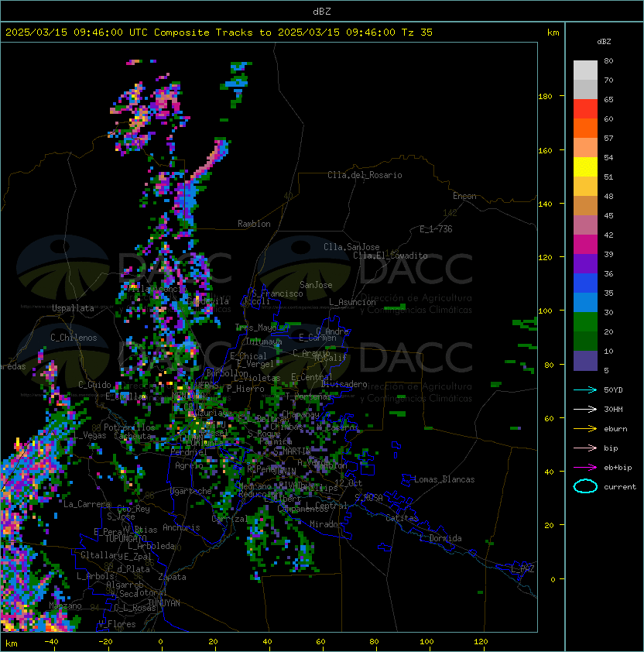Click the 'Mirador' place label
644x652 pixels.
click(x=326, y=524)
